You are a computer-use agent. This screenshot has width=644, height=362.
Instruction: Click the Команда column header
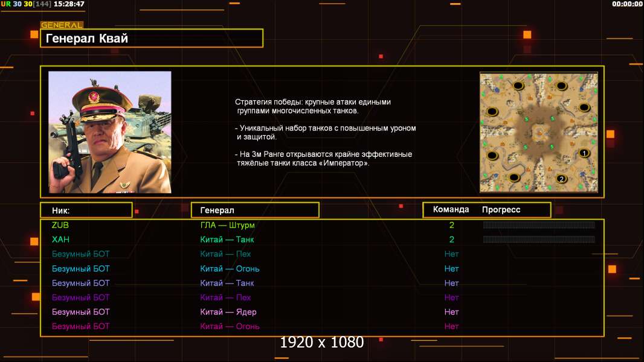click(451, 209)
